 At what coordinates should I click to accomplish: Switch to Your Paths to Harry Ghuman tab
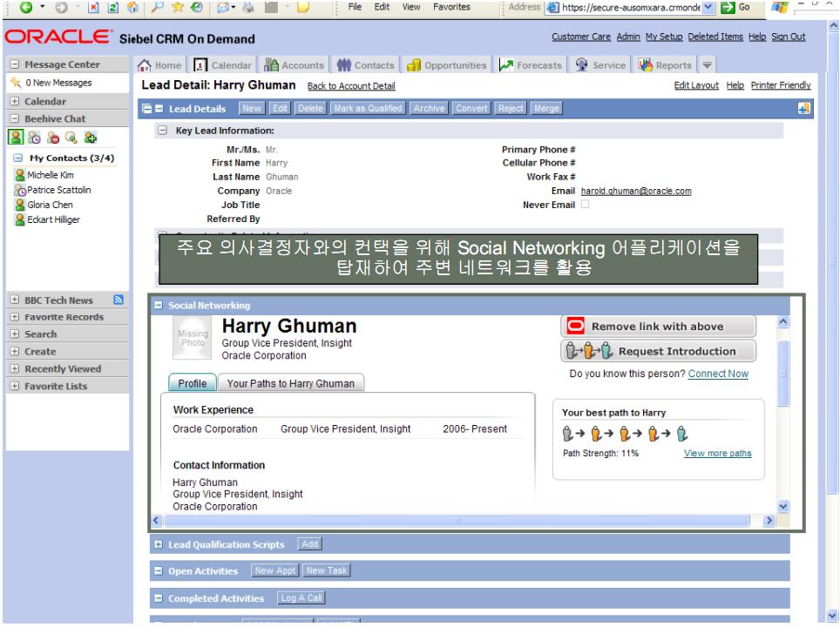291,382
